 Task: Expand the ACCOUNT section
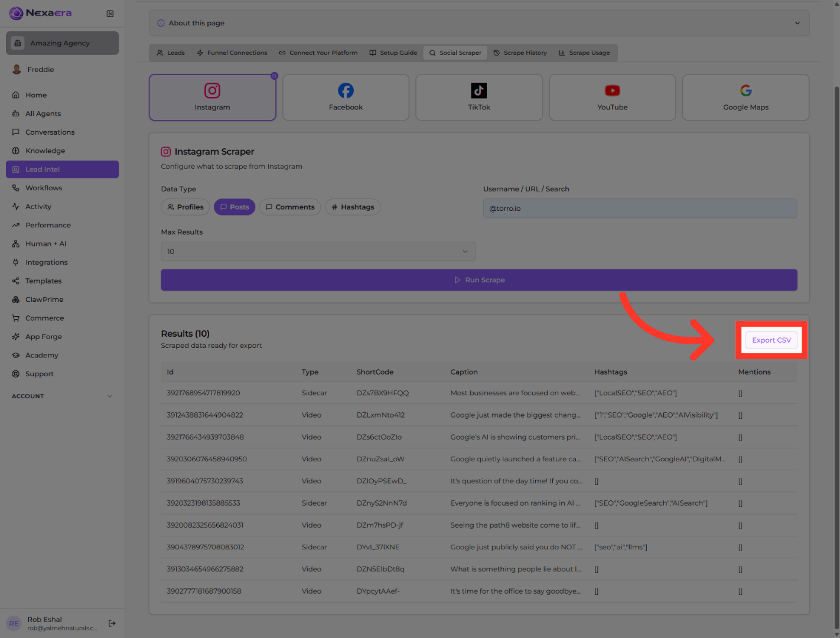pos(62,396)
